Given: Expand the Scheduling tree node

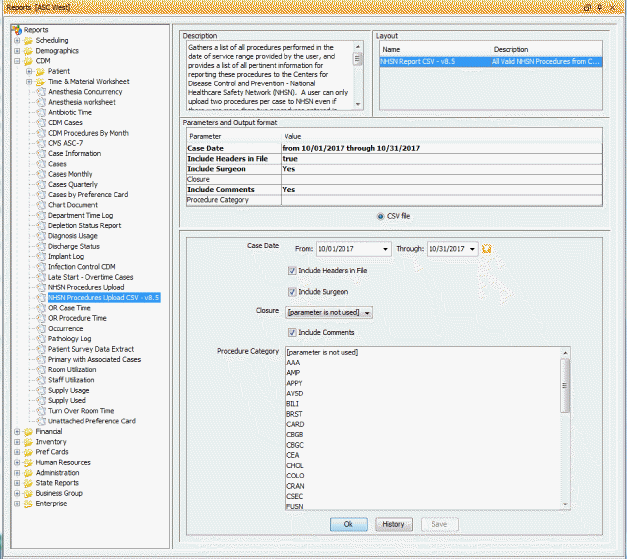Looking at the screenshot, I should (x=17, y=40).
